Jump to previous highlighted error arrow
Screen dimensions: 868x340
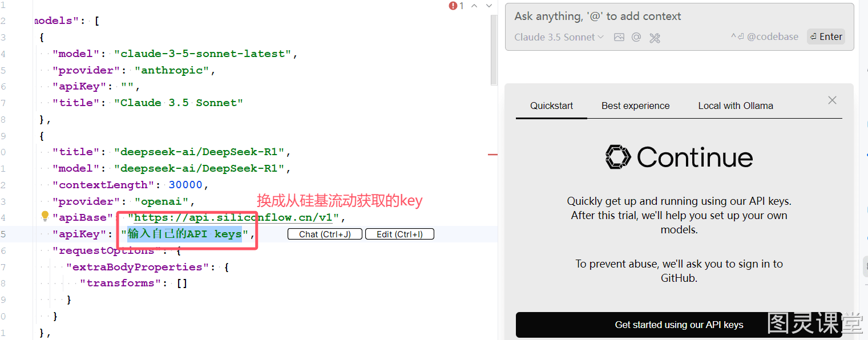474,6
